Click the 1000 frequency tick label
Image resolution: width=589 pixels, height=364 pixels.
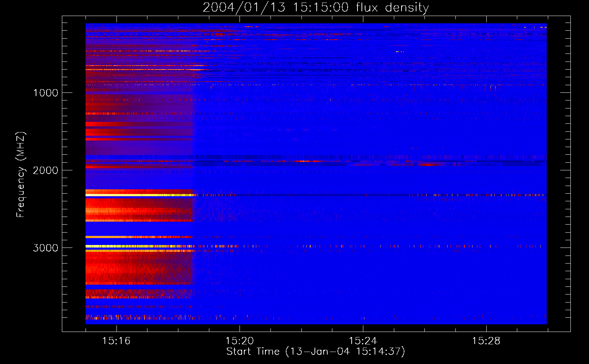[46, 93]
